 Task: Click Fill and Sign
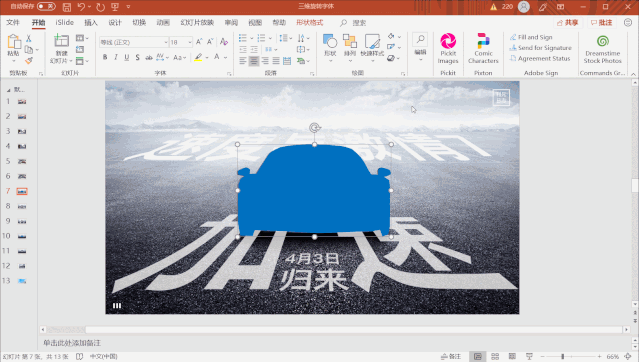point(531,37)
